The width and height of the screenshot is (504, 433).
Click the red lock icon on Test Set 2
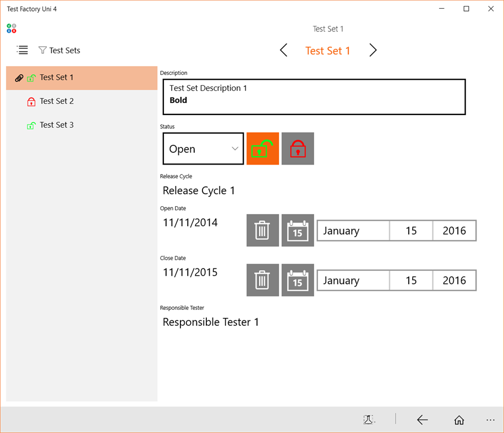pos(31,101)
